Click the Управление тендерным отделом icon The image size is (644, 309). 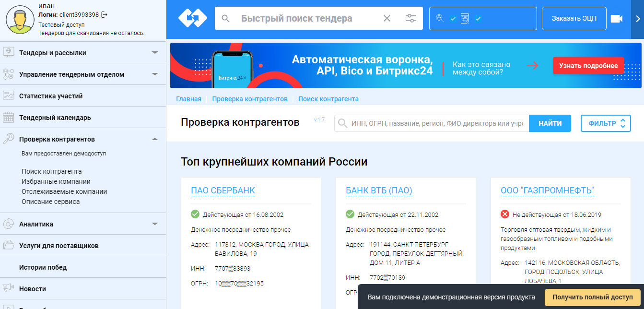9,74
